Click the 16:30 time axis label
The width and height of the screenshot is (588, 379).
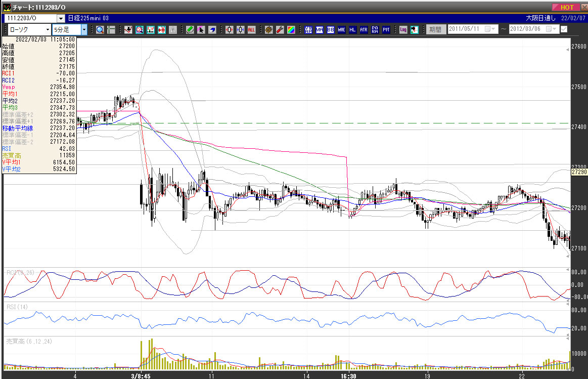coord(348,375)
